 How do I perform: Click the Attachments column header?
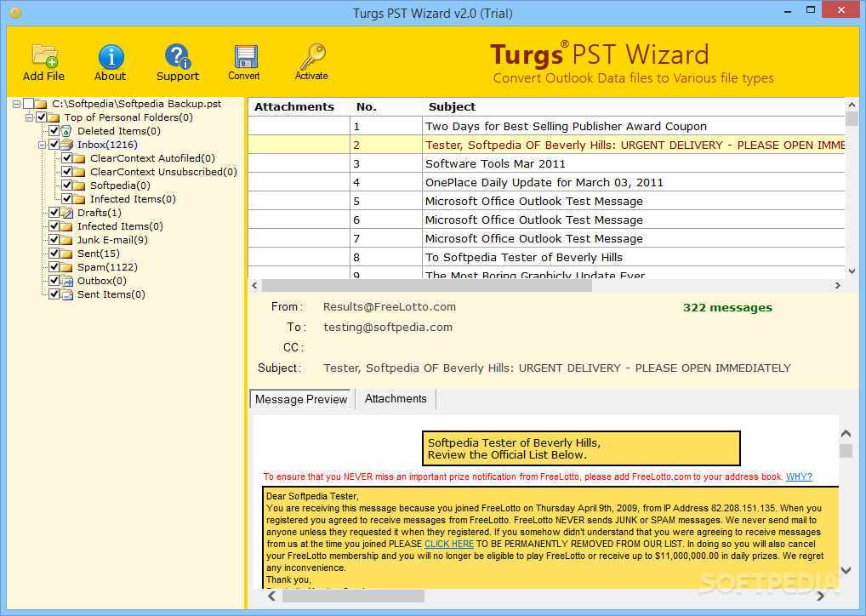299,107
